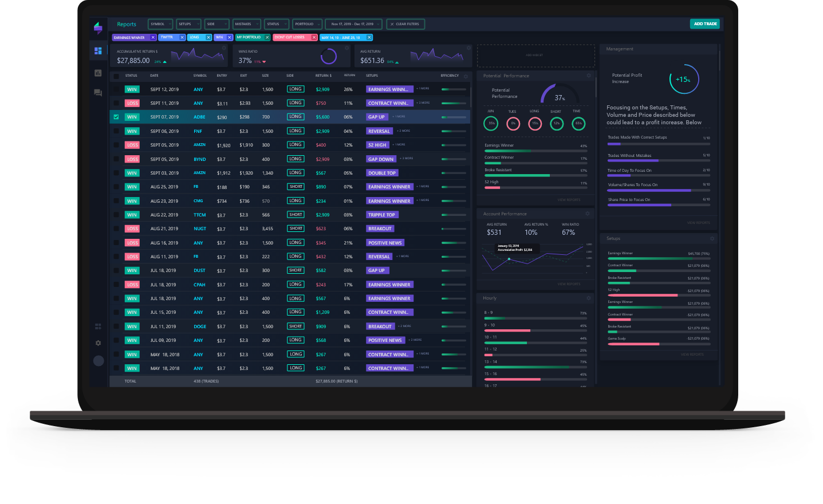The width and height of the screenshot is (823, 504).
Task: Sort table by SYMBOL column header
Action: pyautogui.click(x=200, y=76)
